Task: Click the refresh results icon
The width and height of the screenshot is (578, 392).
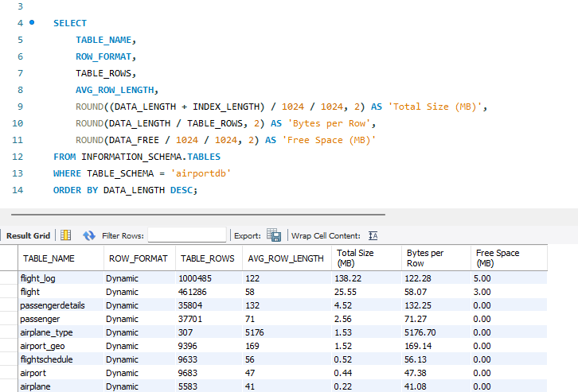Action: 89,235
